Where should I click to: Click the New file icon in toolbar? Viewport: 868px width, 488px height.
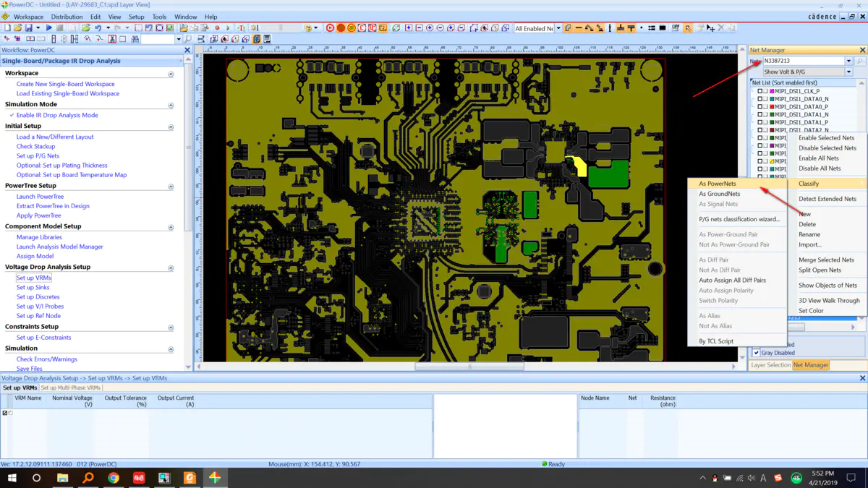tap(7, 27)
